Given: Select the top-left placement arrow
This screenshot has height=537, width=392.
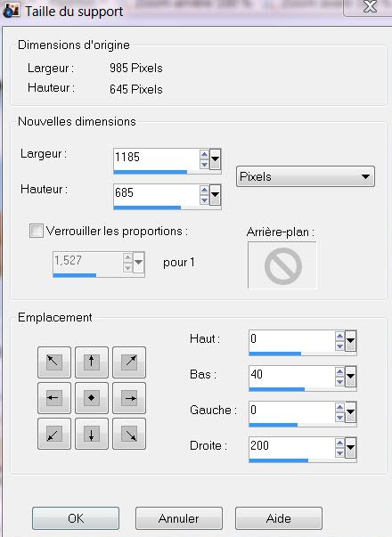Looking at the screenshot, I should pyautogui.click(x=54, y=362).
